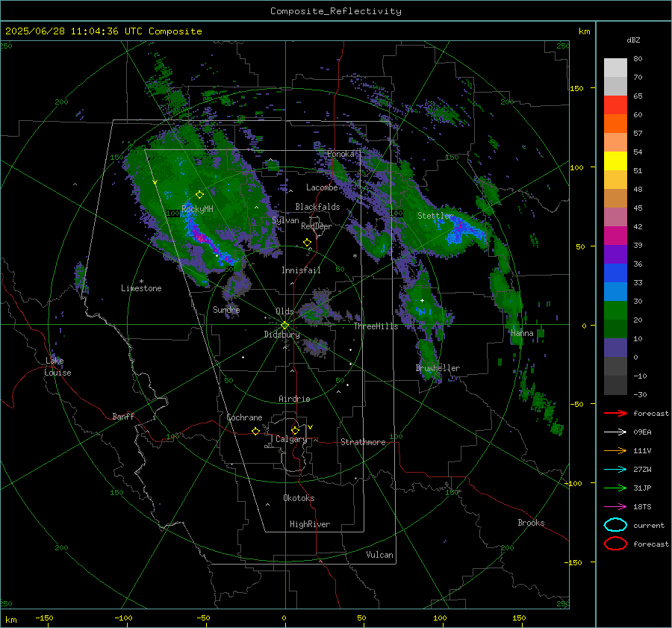Click the Hanna town label
This screenshot has height=628, width=672.
click(522, 333)
